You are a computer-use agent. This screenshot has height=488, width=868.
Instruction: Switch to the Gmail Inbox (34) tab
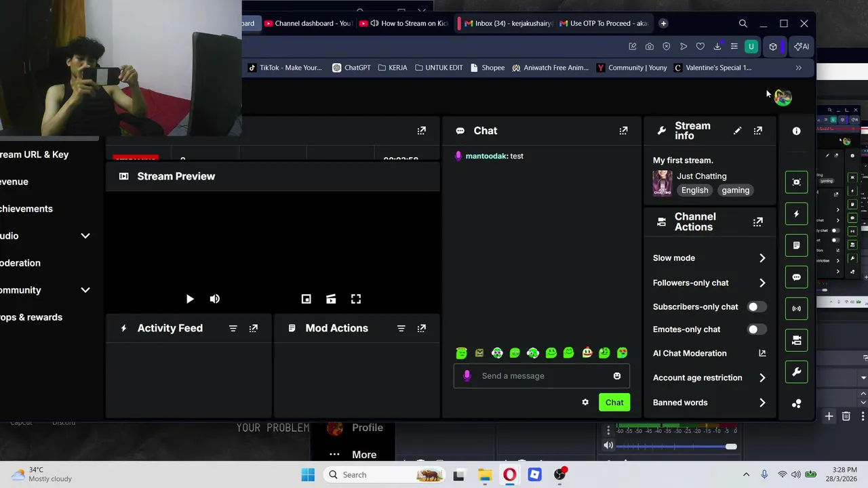(x=507, y=23)
